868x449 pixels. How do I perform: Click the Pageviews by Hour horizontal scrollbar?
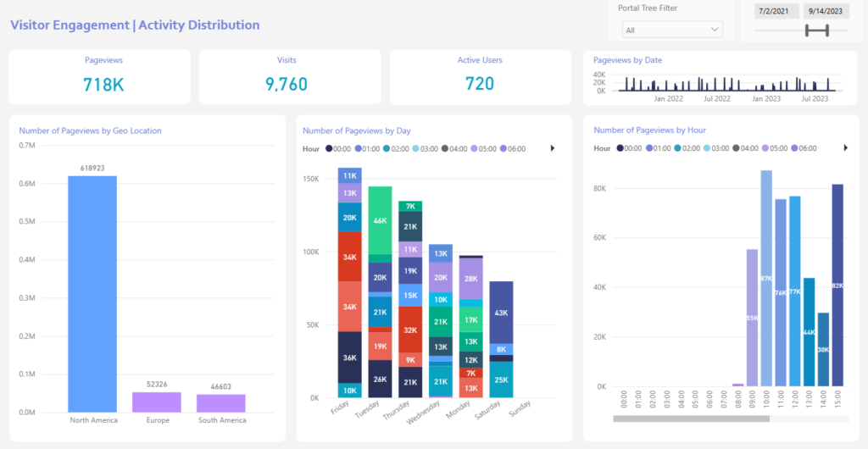tap(691, 419)
